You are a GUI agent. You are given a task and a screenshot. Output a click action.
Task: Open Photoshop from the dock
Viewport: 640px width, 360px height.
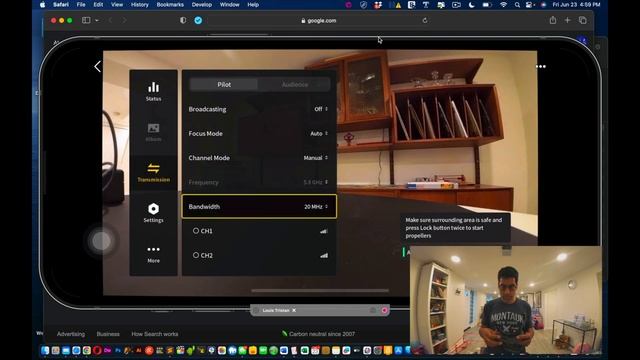coord(118,350)
